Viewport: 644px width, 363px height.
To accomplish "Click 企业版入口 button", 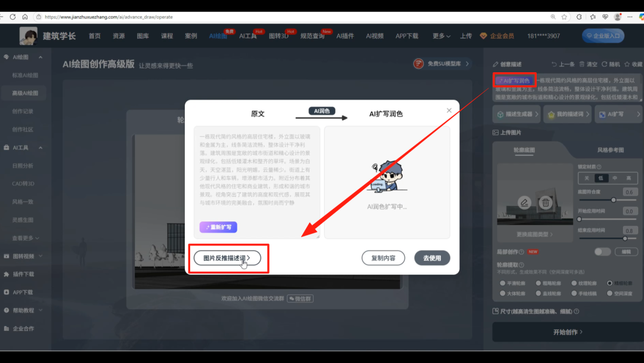I will (603, 36).
